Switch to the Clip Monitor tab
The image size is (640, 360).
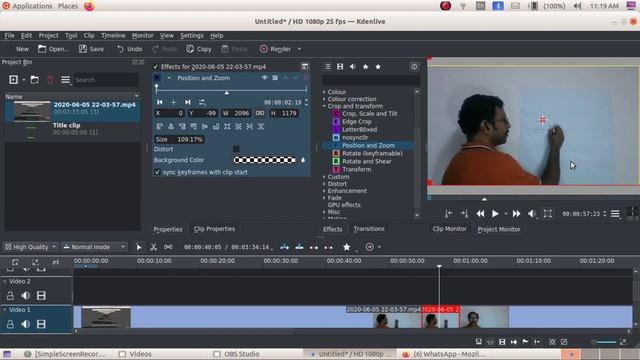pos(449,229)
